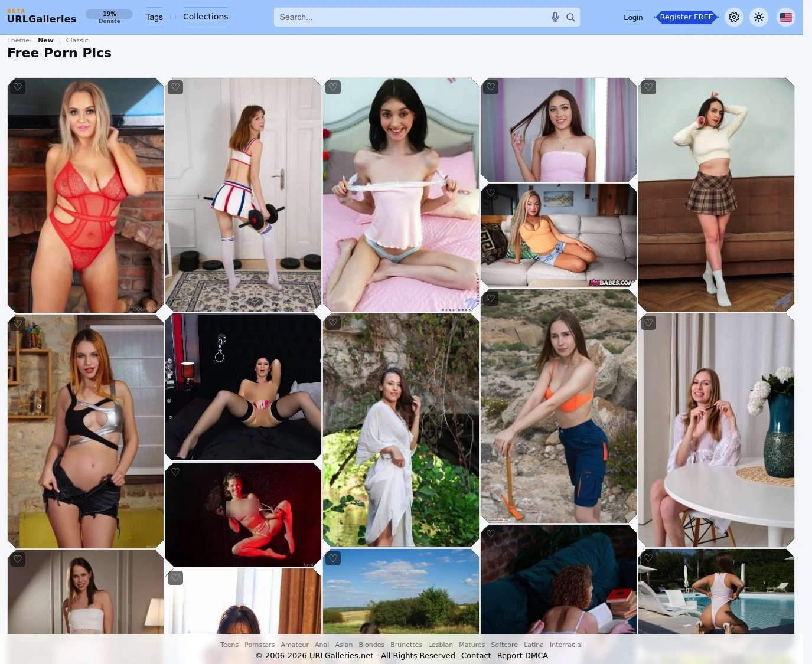Open the Softcore footer category

point(504,645)
